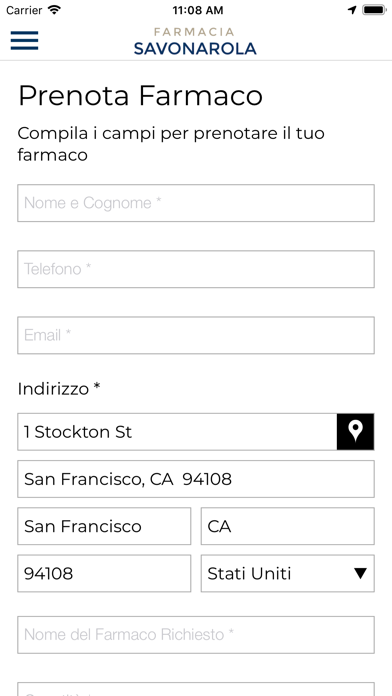Image resolution: width=392 pixels, height=696 pixels.
Task: Select the Telefono input field
Action: [x=196, y=269]
